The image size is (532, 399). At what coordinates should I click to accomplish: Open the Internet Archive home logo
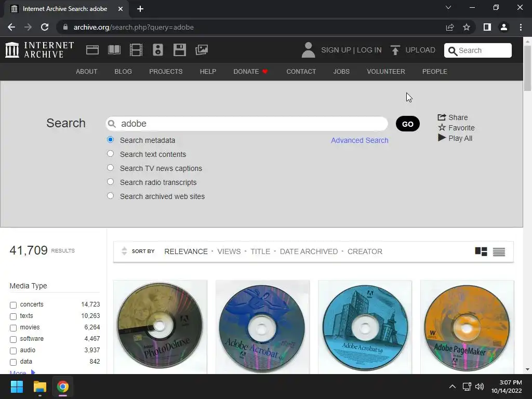(x=39, y=50)
